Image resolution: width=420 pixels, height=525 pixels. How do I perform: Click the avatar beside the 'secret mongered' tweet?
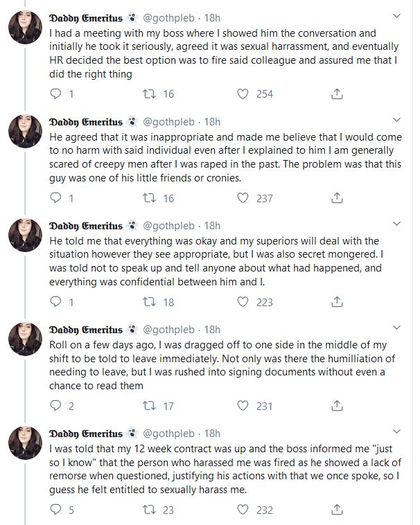tap(28, 235)
